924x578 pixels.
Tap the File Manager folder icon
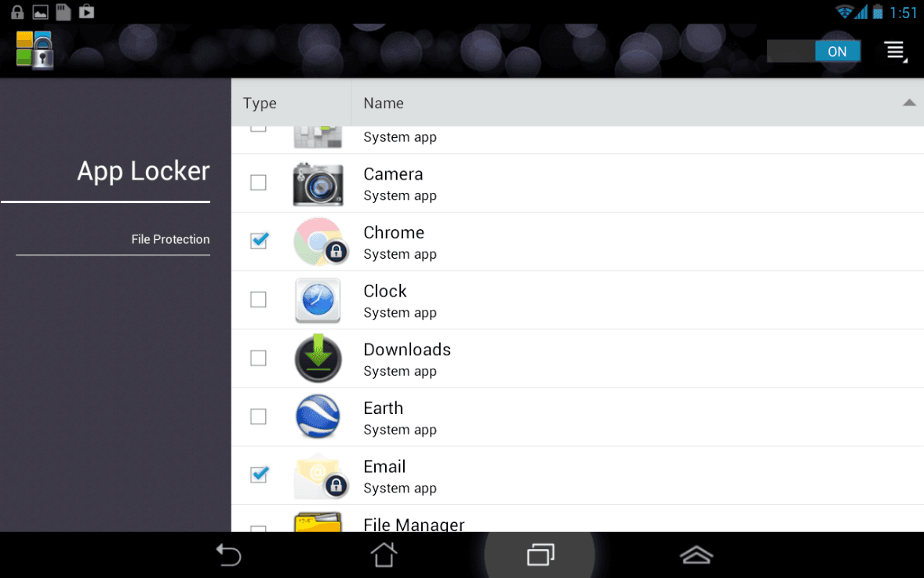tap(318, 522)
